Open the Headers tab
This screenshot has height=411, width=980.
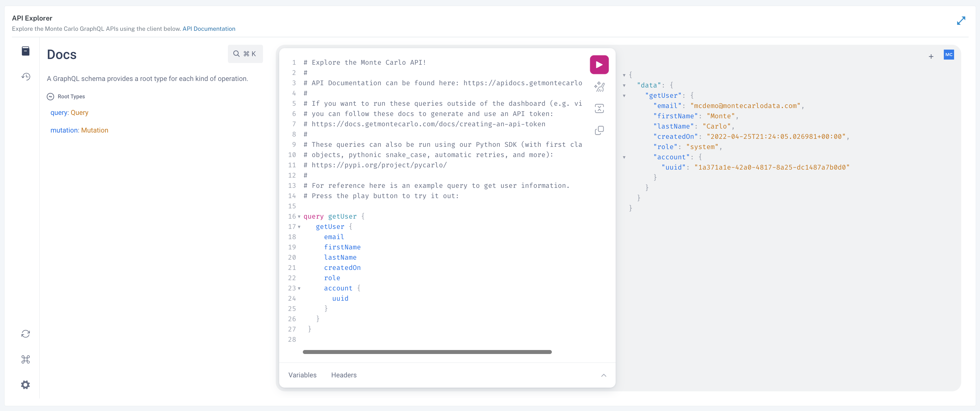point(344,375)
